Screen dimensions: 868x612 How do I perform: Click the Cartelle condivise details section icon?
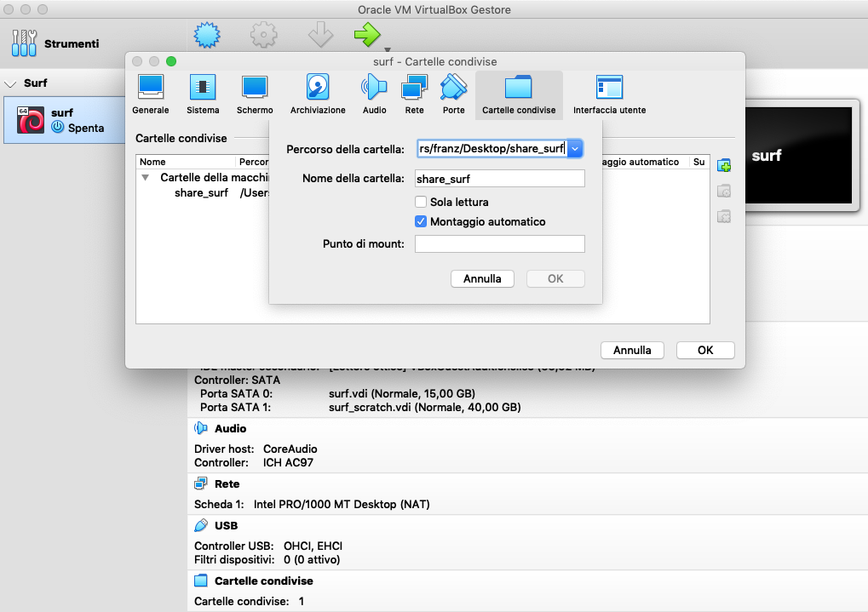(x=200, y=581)
